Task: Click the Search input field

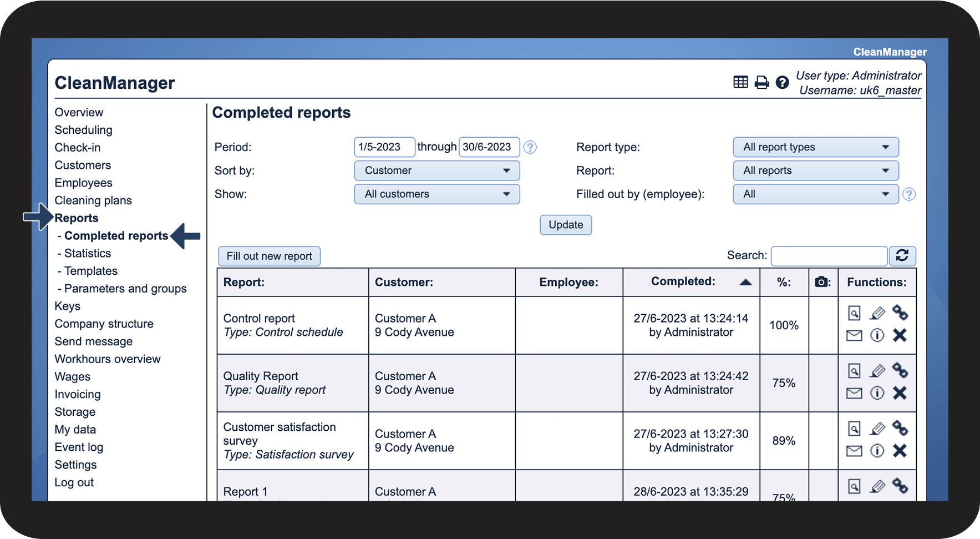Action: click(829, 256)
